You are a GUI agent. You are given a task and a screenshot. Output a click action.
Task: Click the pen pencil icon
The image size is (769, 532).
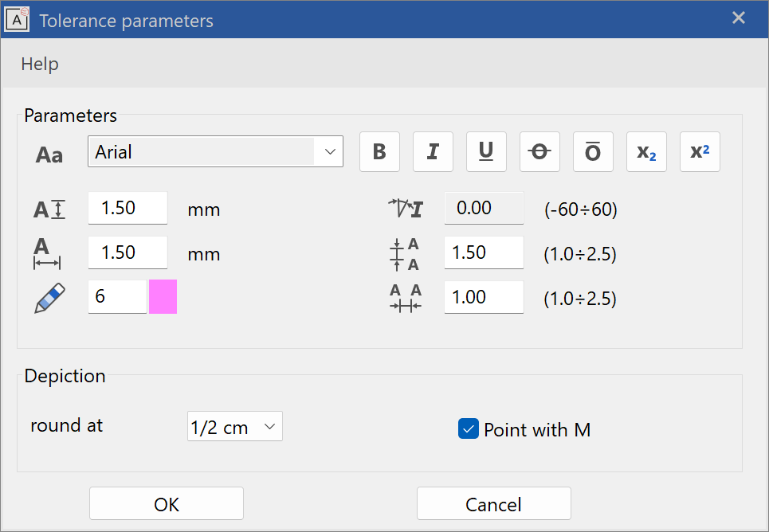pos(49,297)
